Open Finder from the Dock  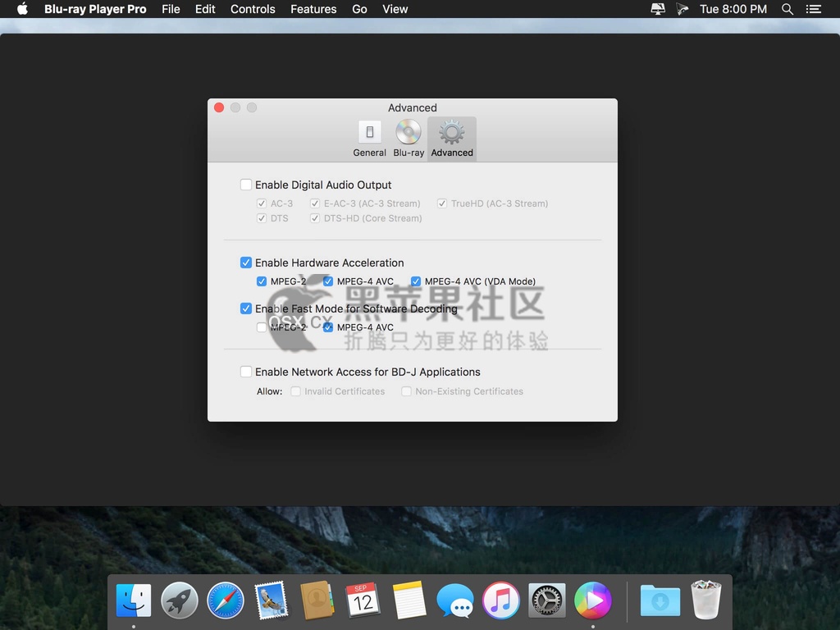[134, 600]
